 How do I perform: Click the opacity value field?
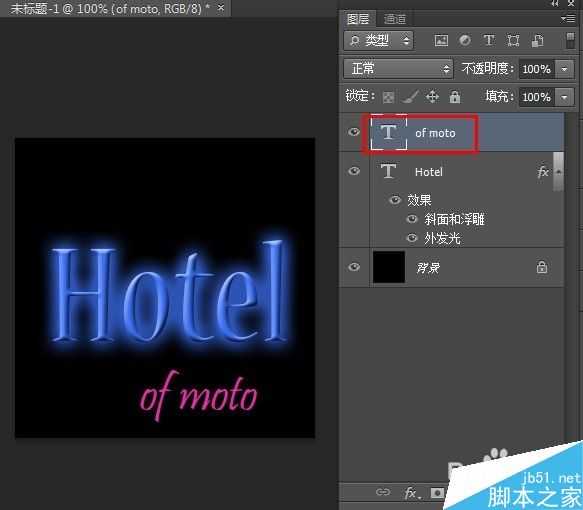pyautogui.click(x=537, y=69)
